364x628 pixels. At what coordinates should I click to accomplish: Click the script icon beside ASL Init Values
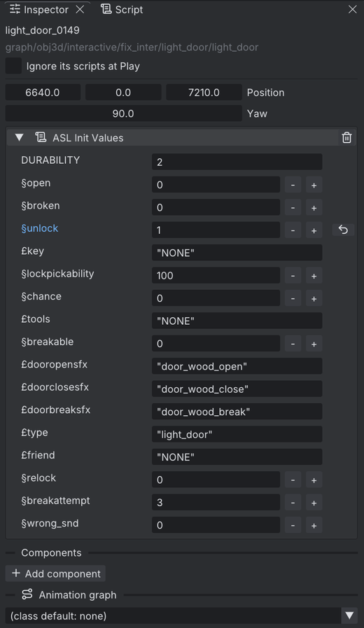(x=41, y=137)
